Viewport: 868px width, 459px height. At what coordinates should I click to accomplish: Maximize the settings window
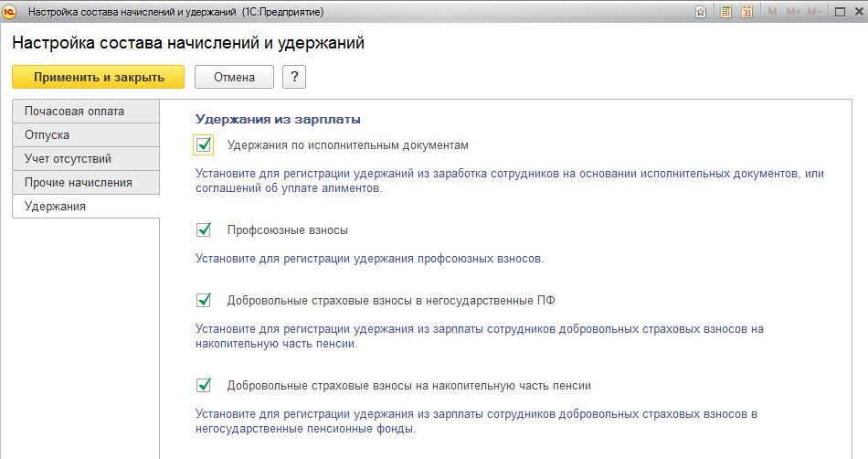click(841, 12)
